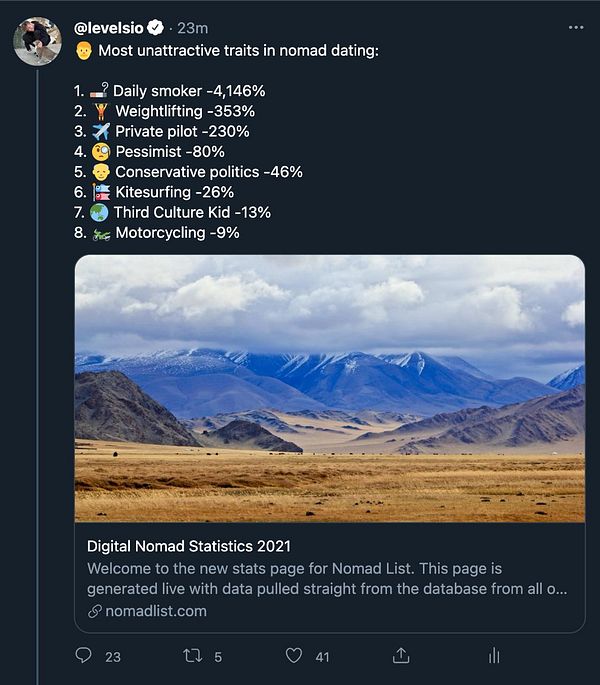Click the motorcycle emoji beside Motorcycling
600x685 pixels.
(x=100, y=233)
